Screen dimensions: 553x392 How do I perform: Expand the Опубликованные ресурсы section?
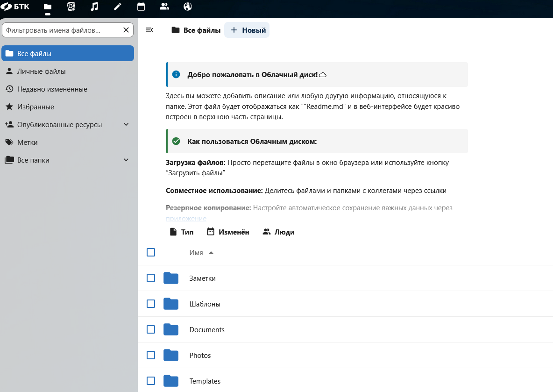pyautogui.click(x=126, y=125)
